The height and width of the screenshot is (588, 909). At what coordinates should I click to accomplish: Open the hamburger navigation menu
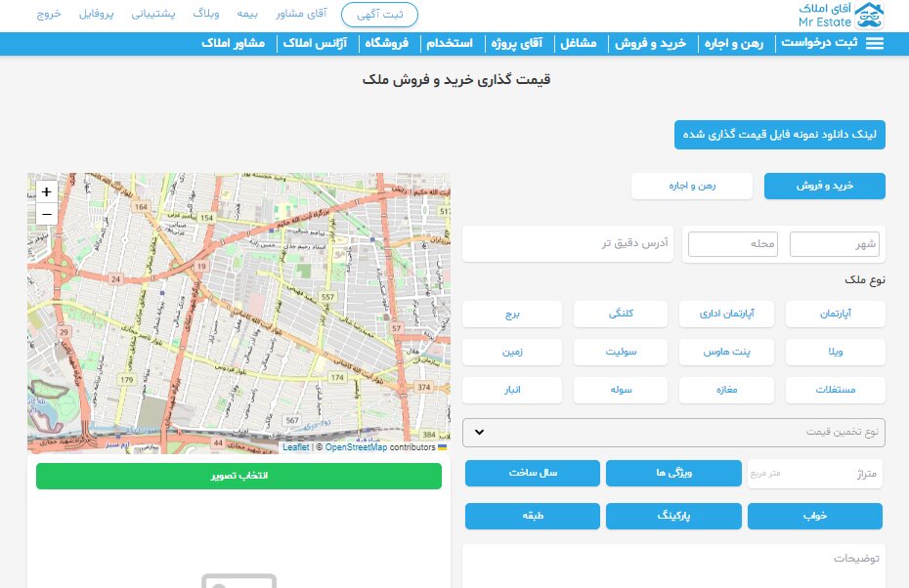click(875, 43)
